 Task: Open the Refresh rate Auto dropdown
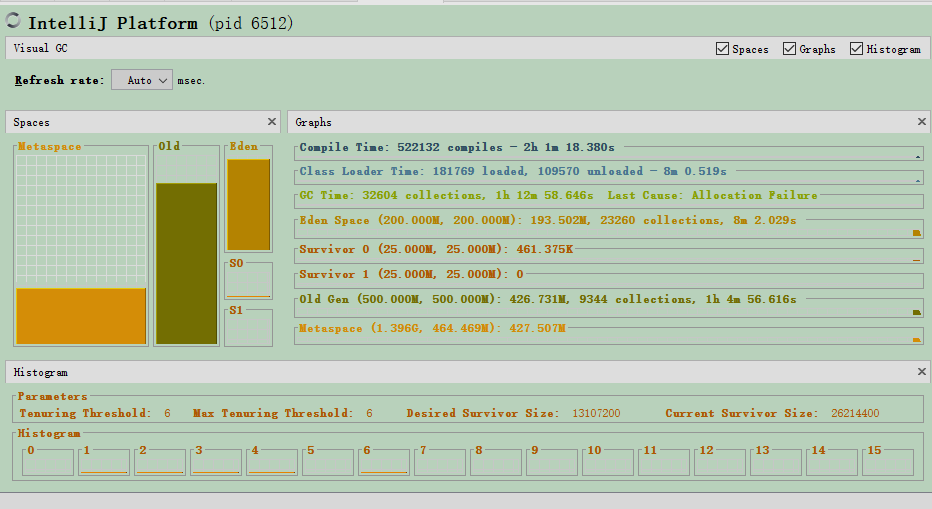click(142, 80)
